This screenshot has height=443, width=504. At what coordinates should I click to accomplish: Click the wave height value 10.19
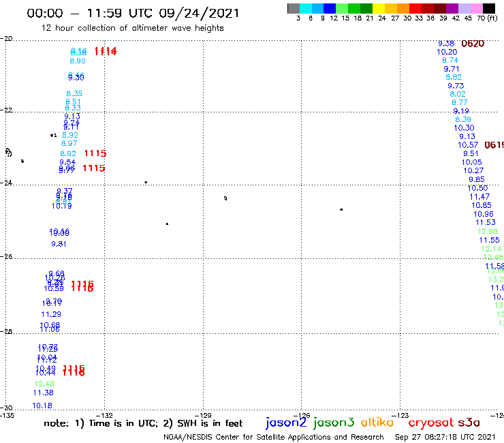click(62, 206)
